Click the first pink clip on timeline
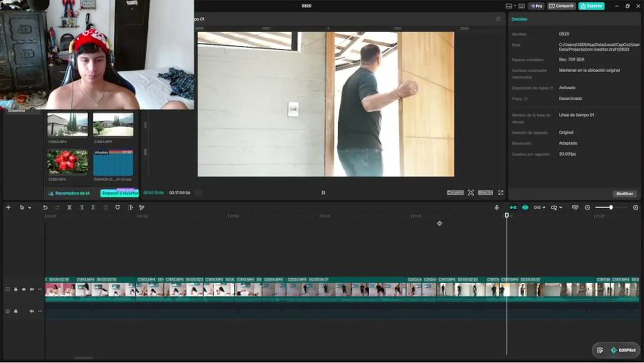This screenshot has height=363, width=644. [60, 289]
